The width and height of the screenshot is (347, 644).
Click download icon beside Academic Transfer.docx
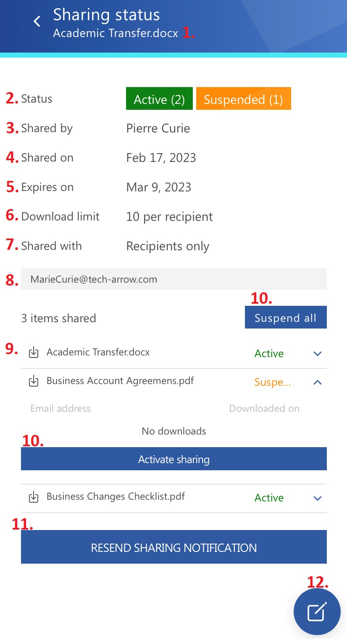pyautogui.click(x=34, y=353)
